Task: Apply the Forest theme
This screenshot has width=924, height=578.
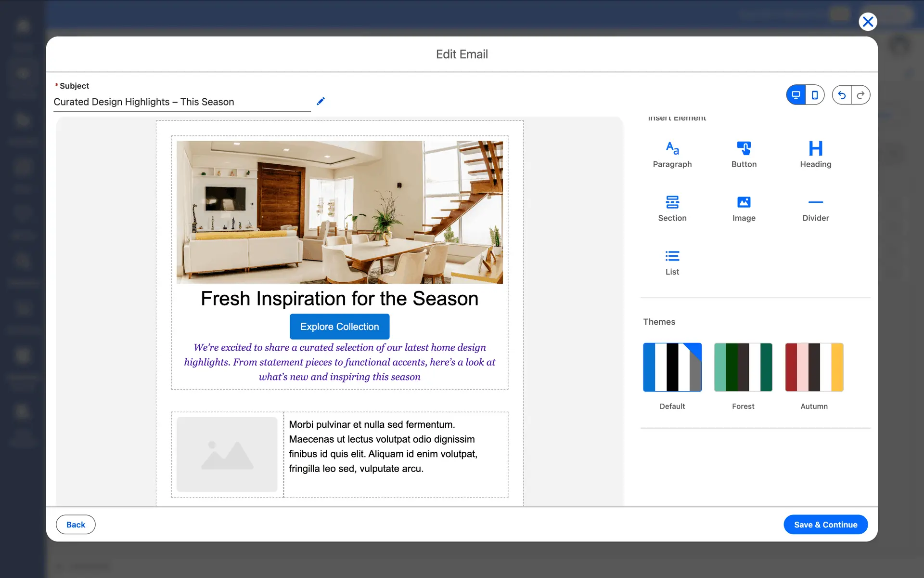Action: 743,367
